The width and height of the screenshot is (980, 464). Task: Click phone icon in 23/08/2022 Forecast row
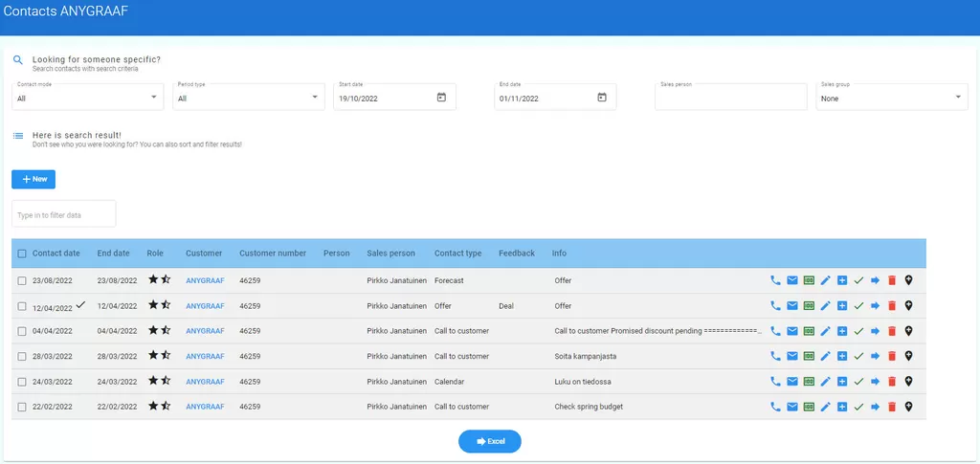775,280
